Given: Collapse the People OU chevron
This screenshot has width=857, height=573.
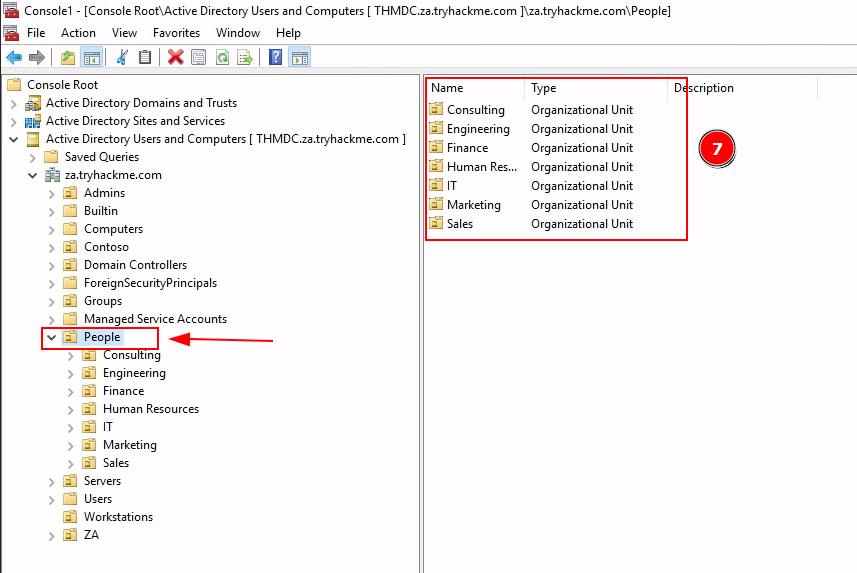Looking at the screenshot, I should [x=51, y=337].
